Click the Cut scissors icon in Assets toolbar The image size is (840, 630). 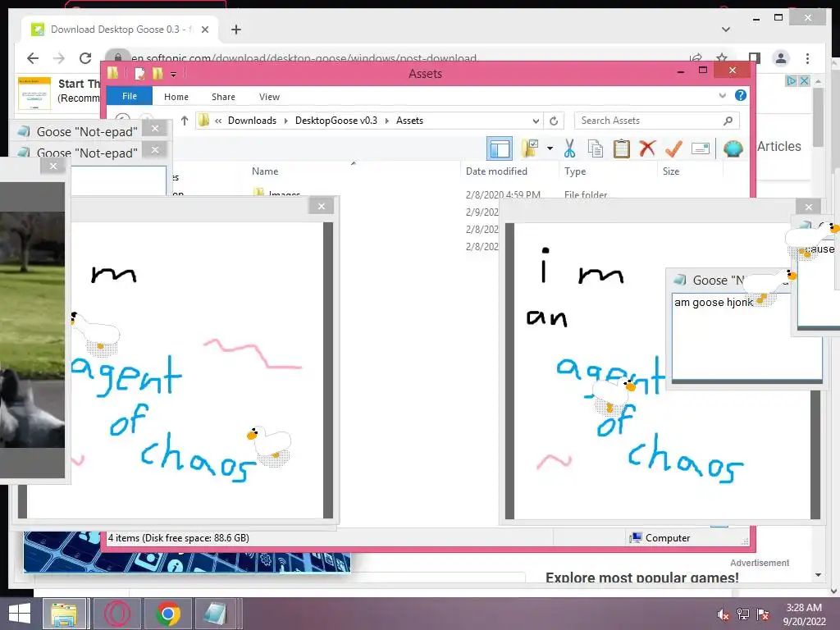point(569,148)
